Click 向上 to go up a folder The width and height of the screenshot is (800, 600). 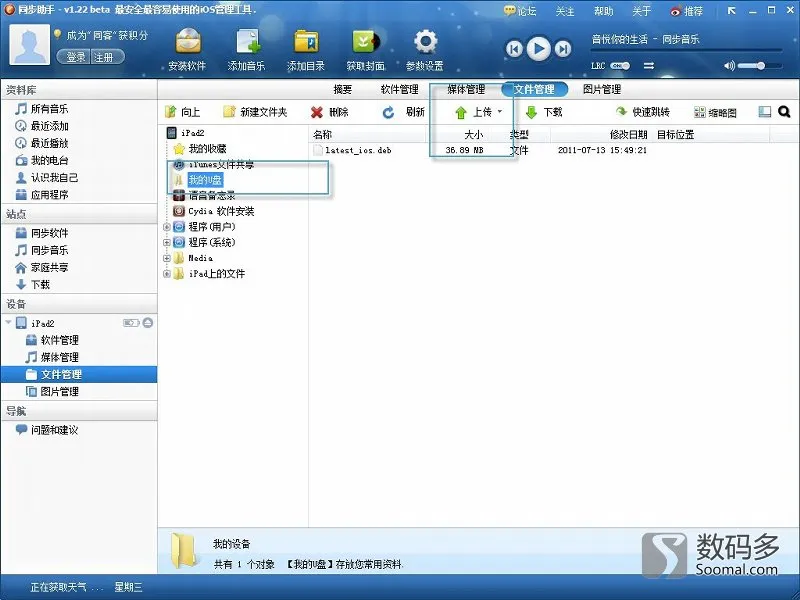183,112
